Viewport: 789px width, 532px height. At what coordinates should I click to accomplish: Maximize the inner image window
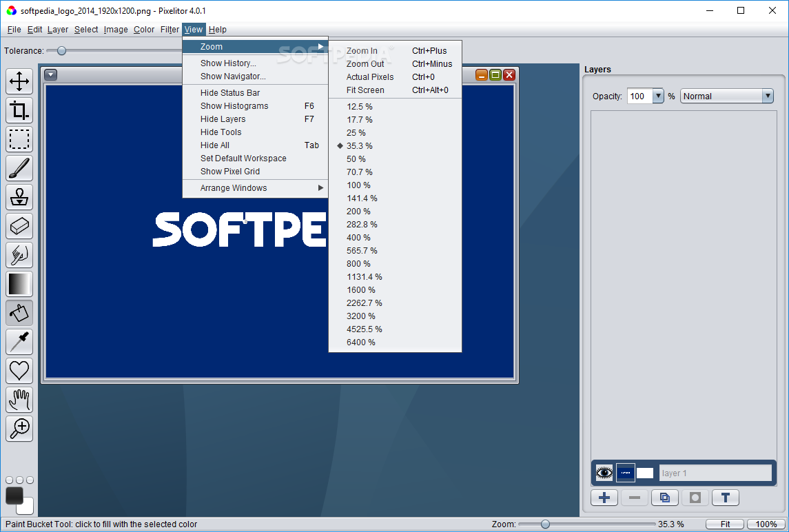[x=495, y=75]
